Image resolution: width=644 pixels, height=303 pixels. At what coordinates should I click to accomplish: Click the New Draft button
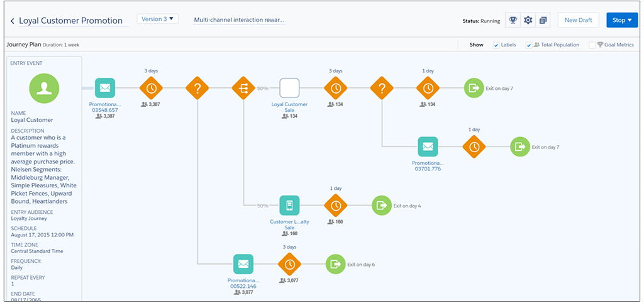(578, 20)
